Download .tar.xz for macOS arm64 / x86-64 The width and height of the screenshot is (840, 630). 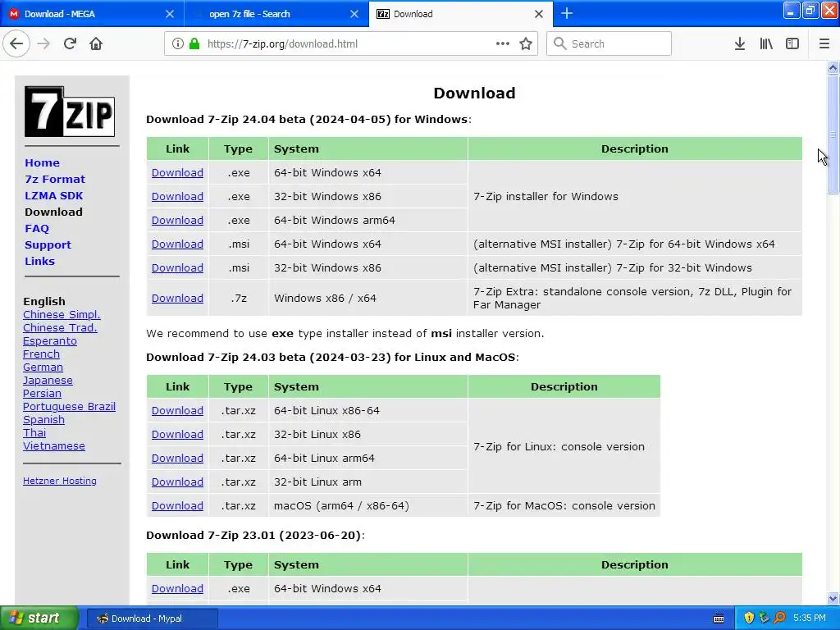(177, 505)
